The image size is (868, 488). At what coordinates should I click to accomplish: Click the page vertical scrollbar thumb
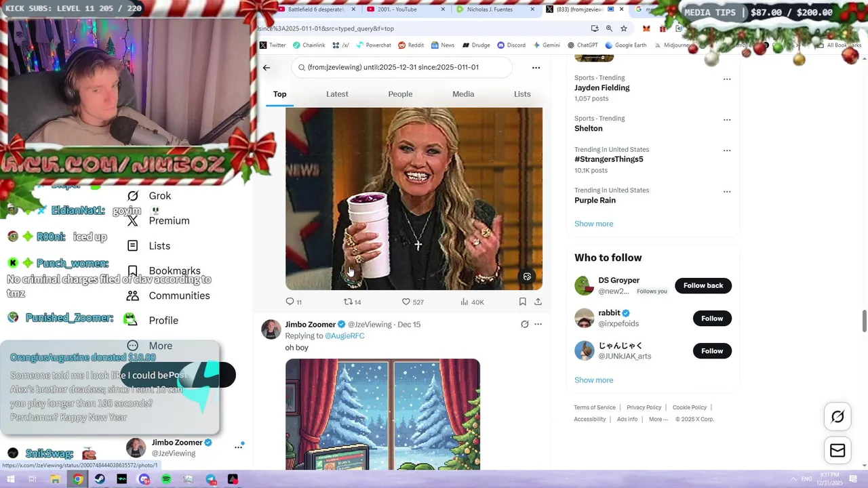pyautogui.click(x=864, y=321)
